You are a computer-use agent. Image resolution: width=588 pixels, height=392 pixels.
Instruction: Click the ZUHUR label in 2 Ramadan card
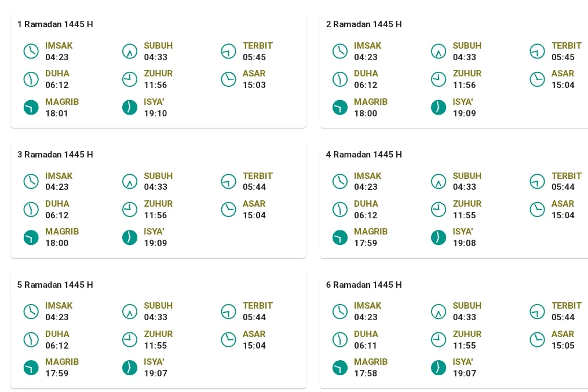(467, 74)
